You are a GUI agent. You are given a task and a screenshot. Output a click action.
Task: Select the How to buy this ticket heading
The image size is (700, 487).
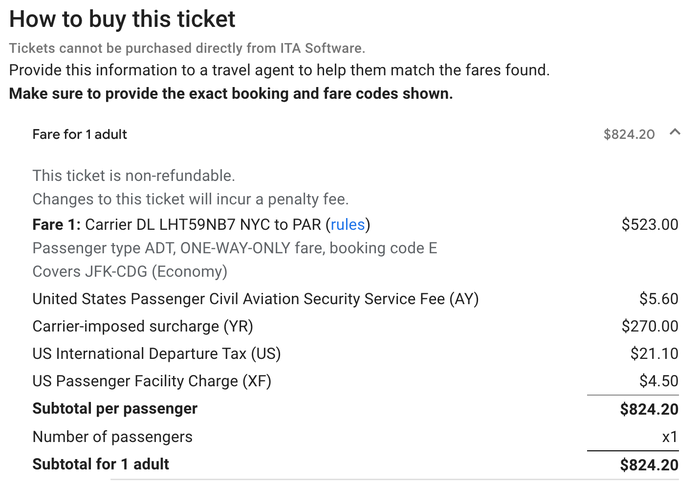[x=122, y=19]
